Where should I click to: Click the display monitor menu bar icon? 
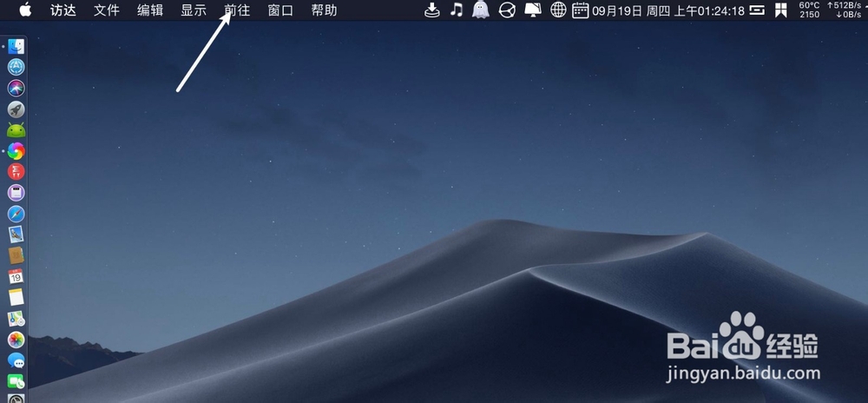[x=533, y=10]
